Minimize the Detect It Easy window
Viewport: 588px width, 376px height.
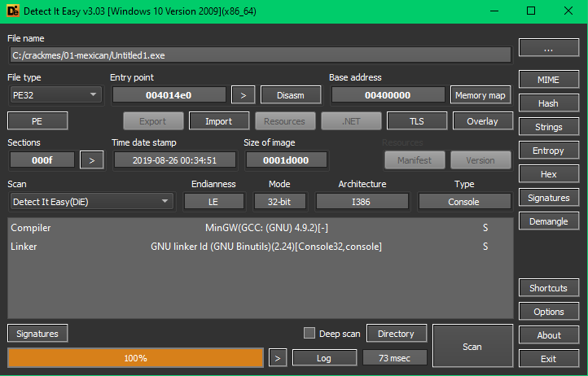pos(494,11)
